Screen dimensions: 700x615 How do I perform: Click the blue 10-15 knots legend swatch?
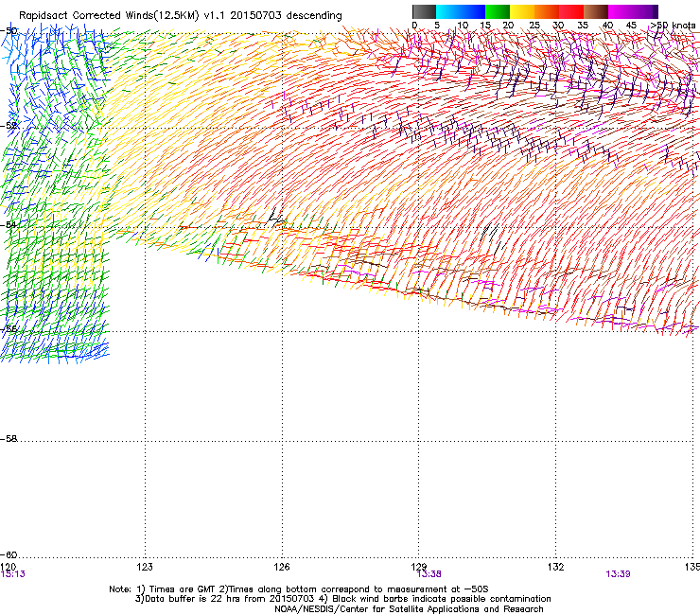[x=473, y=11]
